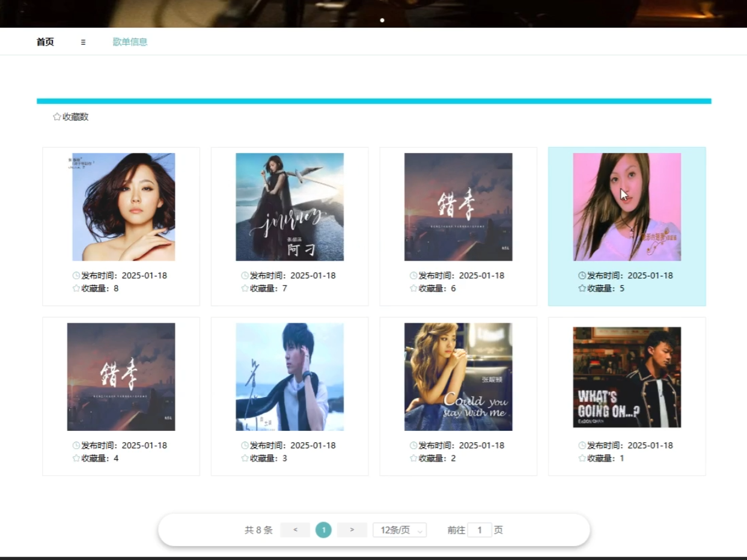
Task: Click the star icon next to 收藏量：5
Action: [x=582, y=288]
